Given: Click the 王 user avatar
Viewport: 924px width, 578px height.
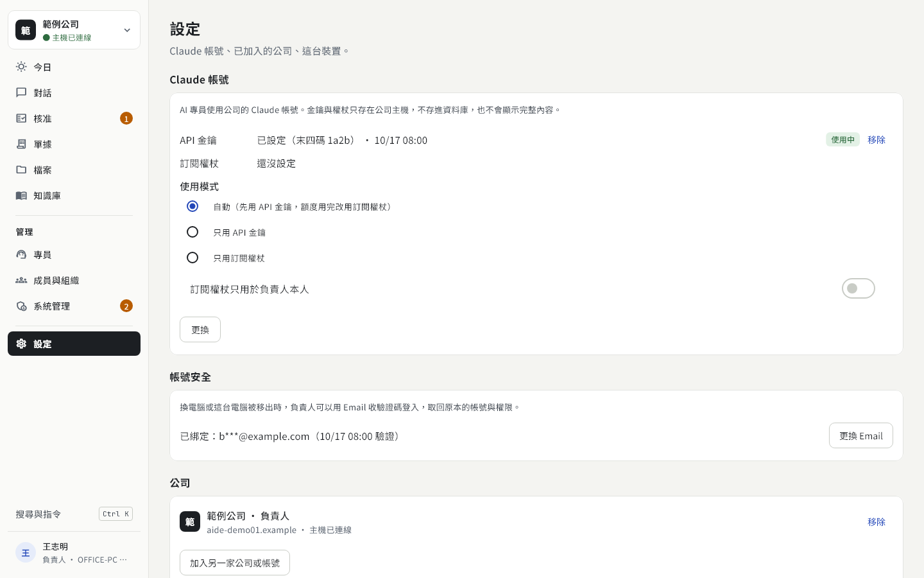Looking at the screenshot, I should [x=26, y=552].
